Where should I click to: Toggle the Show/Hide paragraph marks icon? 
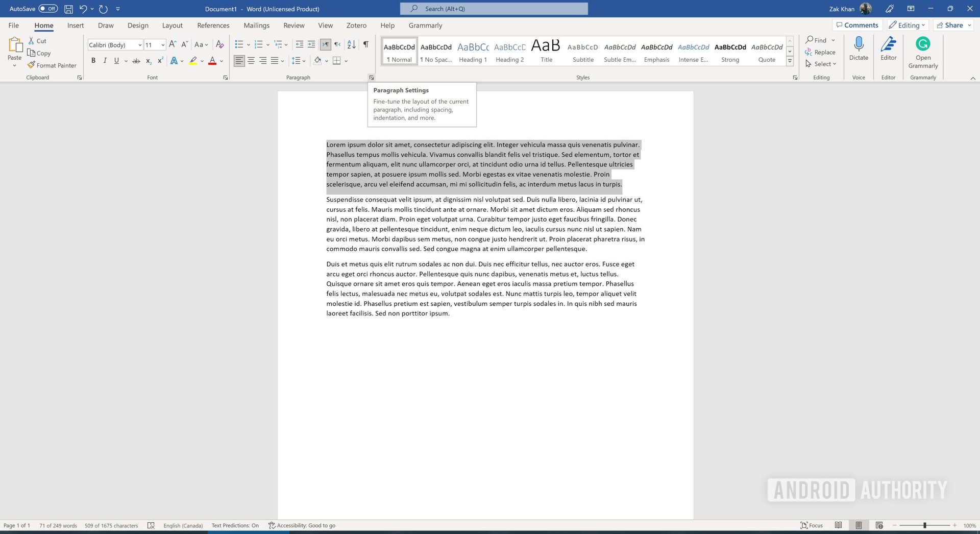pyautogui.click(x=365, y=44)
